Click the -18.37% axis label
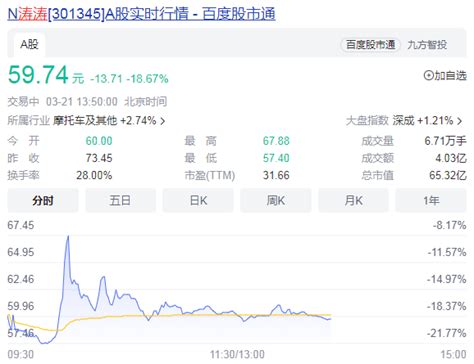 coord(447,306)
